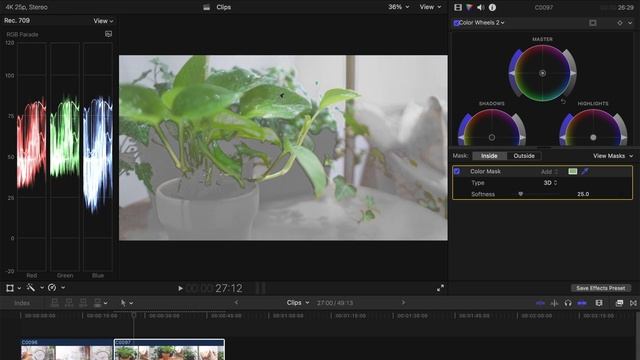
Task: Click the Transform tool icon below viewer
Action: 10,288
